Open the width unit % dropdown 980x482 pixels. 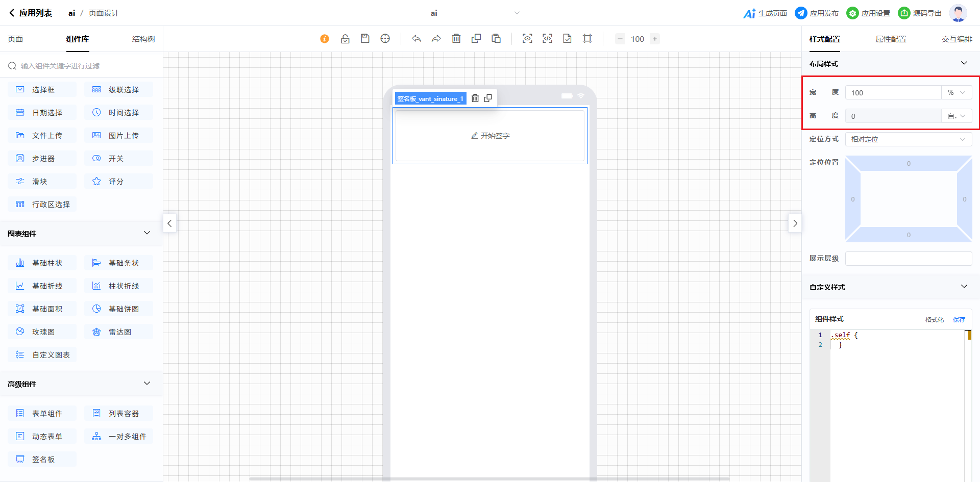tap(957, 93)
